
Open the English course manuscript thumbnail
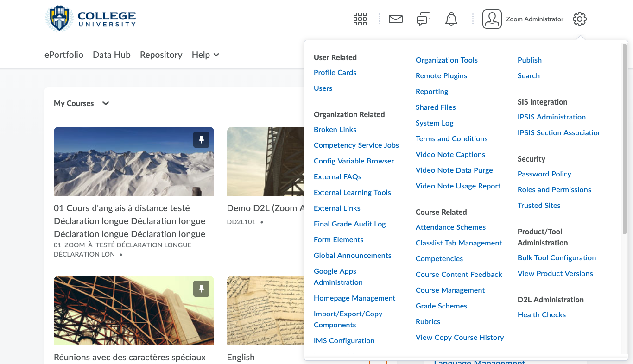(x=266, y=310)
